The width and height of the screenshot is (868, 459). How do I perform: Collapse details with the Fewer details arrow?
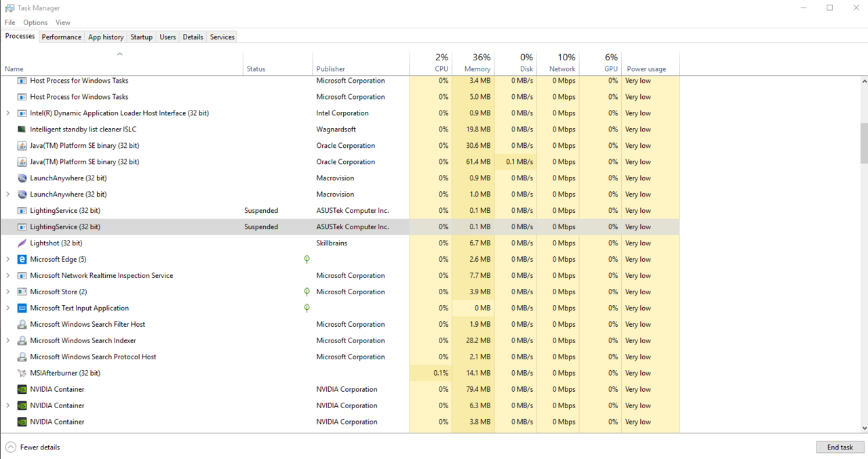tap(11, 447)
